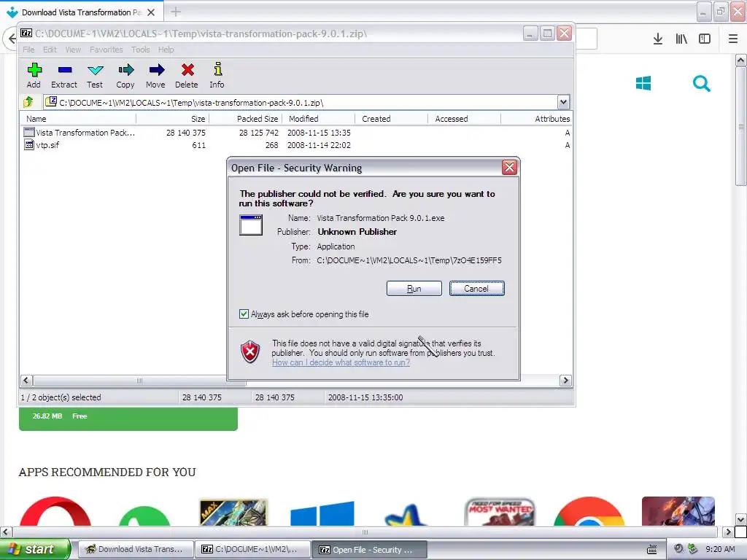Select the Vista Transformation Pack file row
The image size is (747, 560).
pos(296,133)
